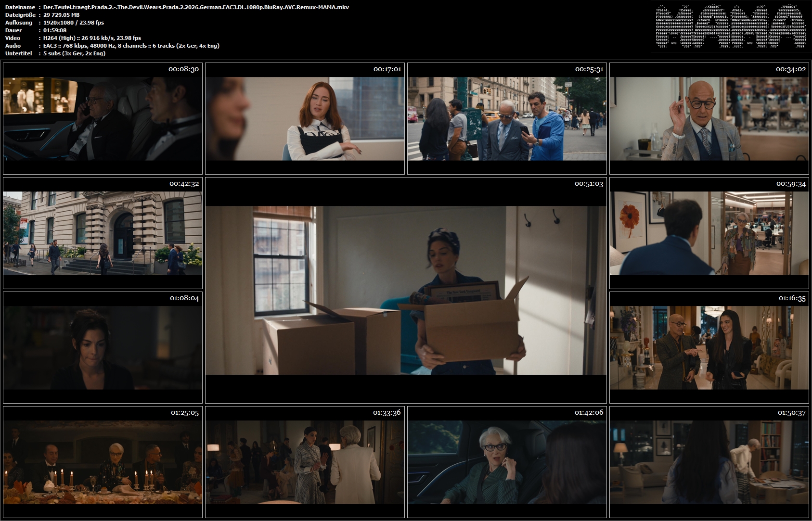Select the library room thumbnail at 01:50:37
This screenshot has height=521, width=812.
pyautogui.click(x=709, y=462)
